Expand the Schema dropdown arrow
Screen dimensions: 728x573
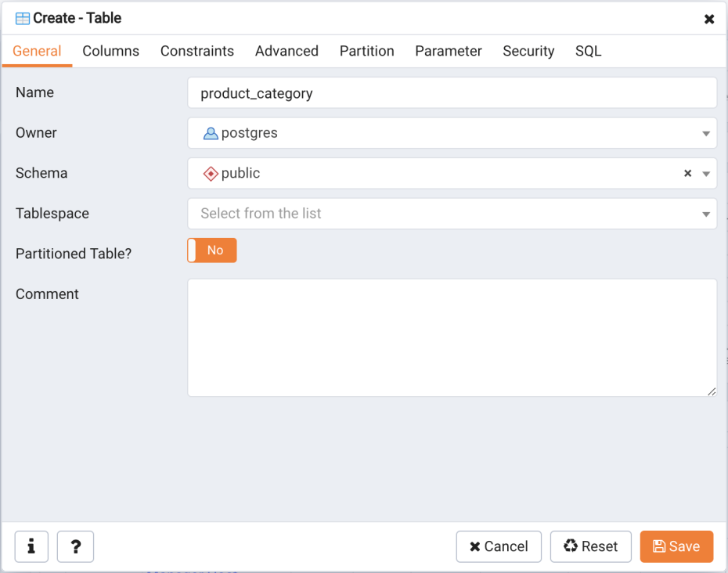coord(706,174)
